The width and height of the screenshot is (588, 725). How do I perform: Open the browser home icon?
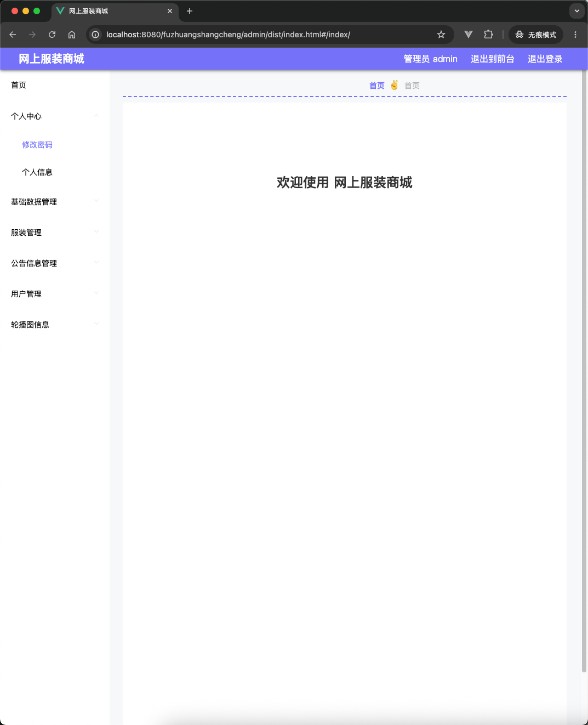[72, 35]
